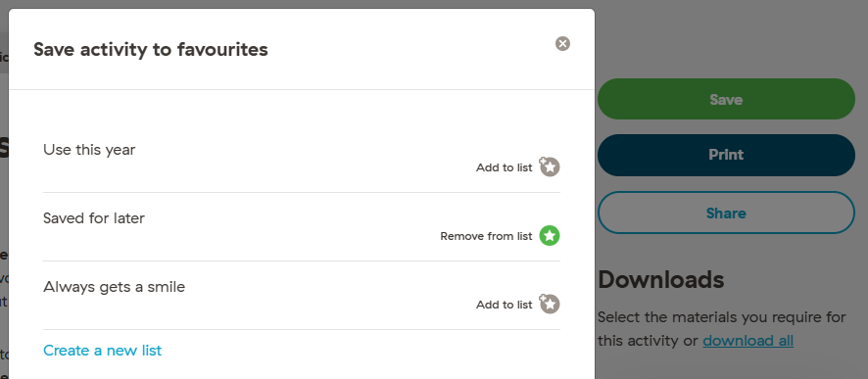Click the grey star icon for Use this year
This screenshot has width=868, height=379.
pyautogui.click(x=550, y=166)
